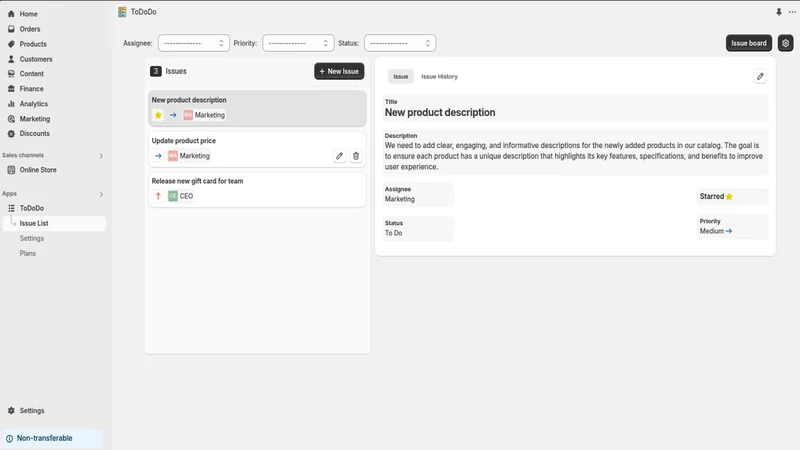This screenshot has height=450, width=800.
Task: Expand the Sales channels section
Action: pyautogui.click(x=101, y=156)
